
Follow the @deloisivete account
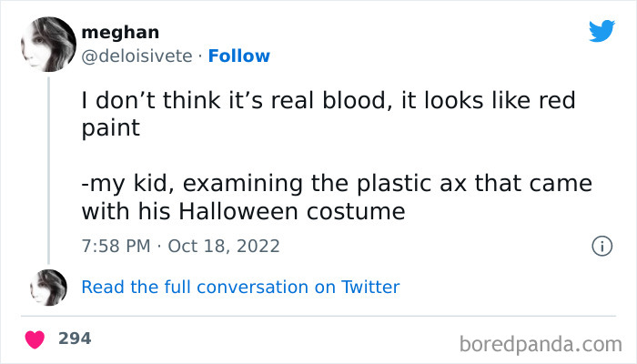(x=239, y=56)
